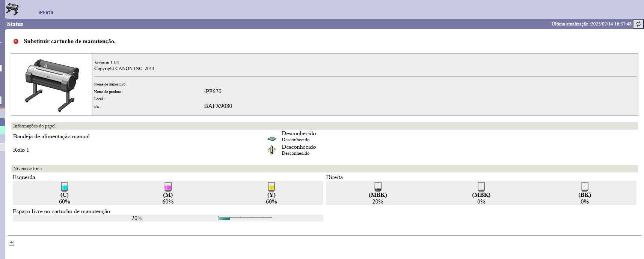Click the 20% maintenance cartridge value
644x259 pixels.
click(x=137, y=218)
